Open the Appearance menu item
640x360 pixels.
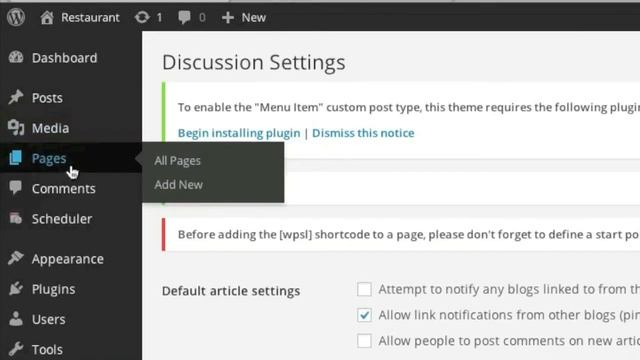[68, 259]
